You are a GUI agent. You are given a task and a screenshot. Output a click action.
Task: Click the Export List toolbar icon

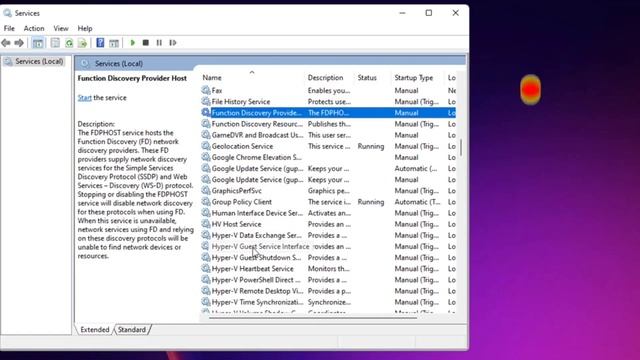point(82,43)
